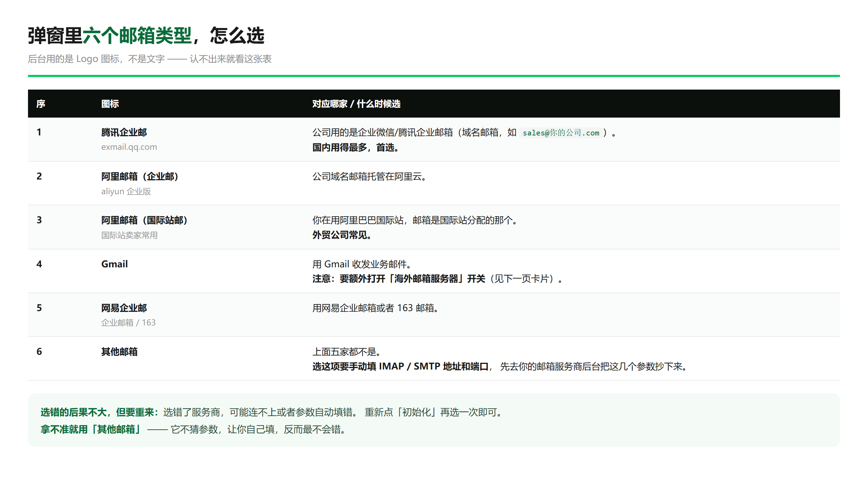
Task: Select the 网易企业邮 name
Action: tap(124, 308)
